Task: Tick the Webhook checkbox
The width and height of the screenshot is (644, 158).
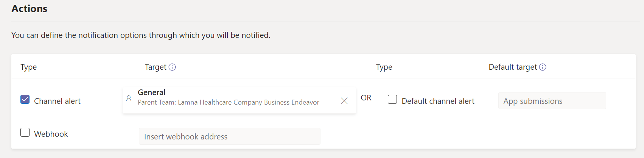Action: [25, 132]
